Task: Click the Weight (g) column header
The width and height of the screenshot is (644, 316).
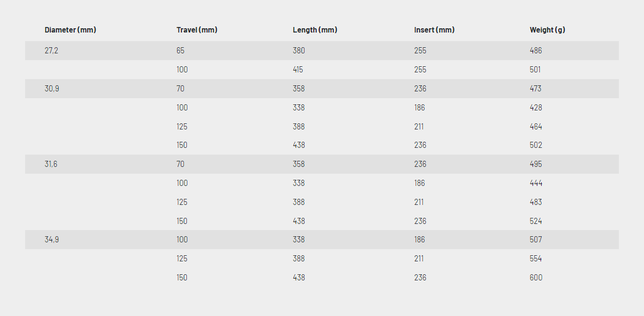Action: click(x=547, y=30)
